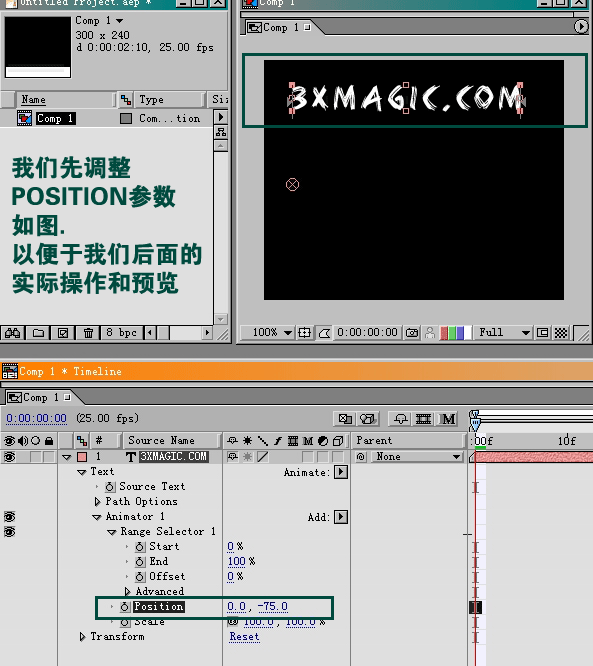Create a new folder in Project panel
This screenshot has height=666, width=593.
point(38,333)
